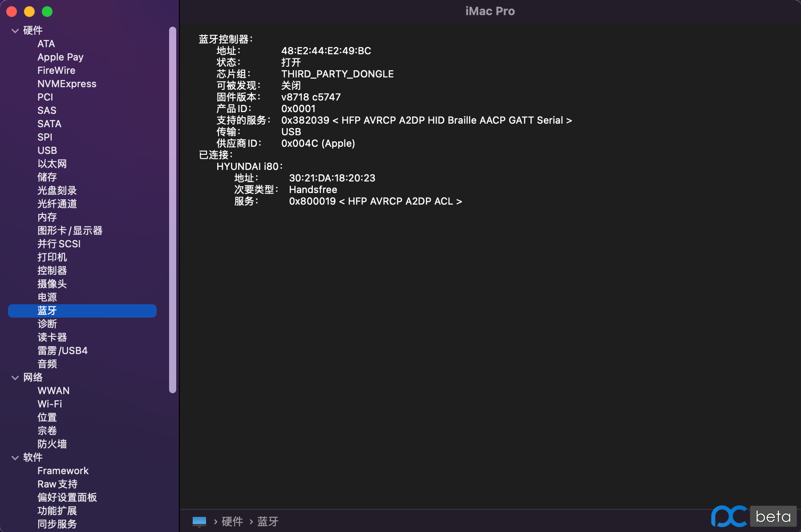The height and width of the screenshot is (532, 801).
Task: Click the Handsfree minor type value
Action: [x=313, y=189]
